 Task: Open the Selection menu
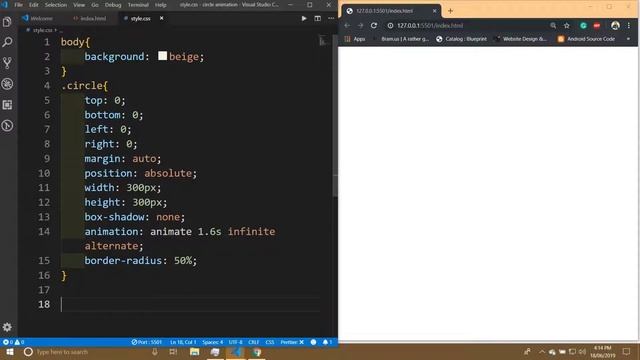pyautogui.click(x=56, y=5)
